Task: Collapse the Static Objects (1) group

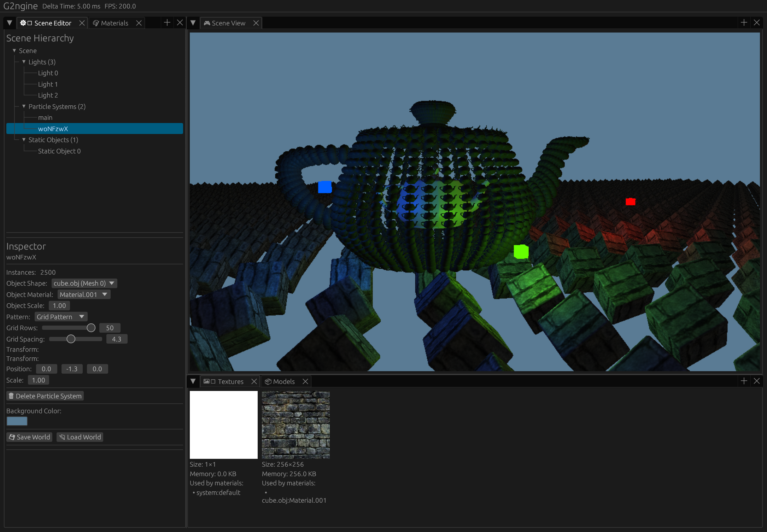Action: click(x=24, y=140)
